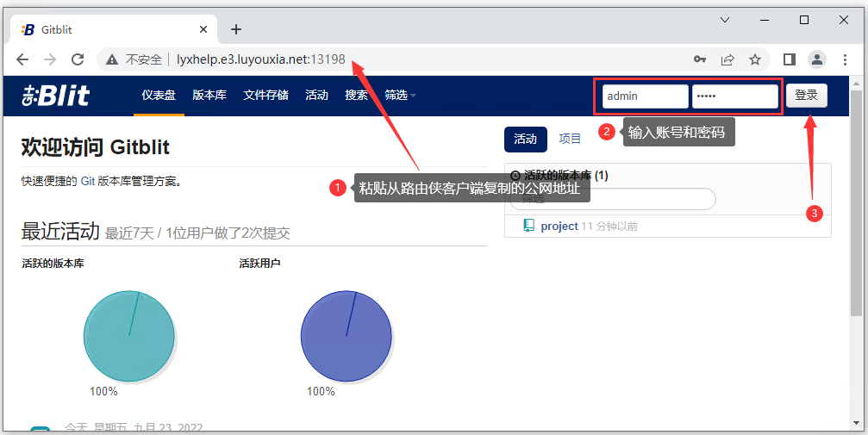Open the Chrome three-dot menu
Image resolution: width=868 pixels, height=435 pixels.
pos(845,59)
